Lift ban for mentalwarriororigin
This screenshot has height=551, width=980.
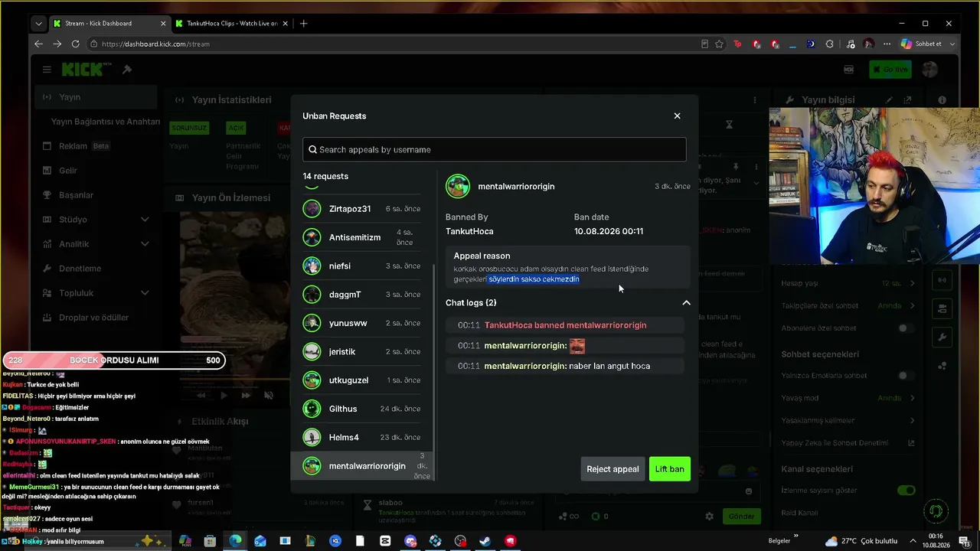click(x=670, y=469)
